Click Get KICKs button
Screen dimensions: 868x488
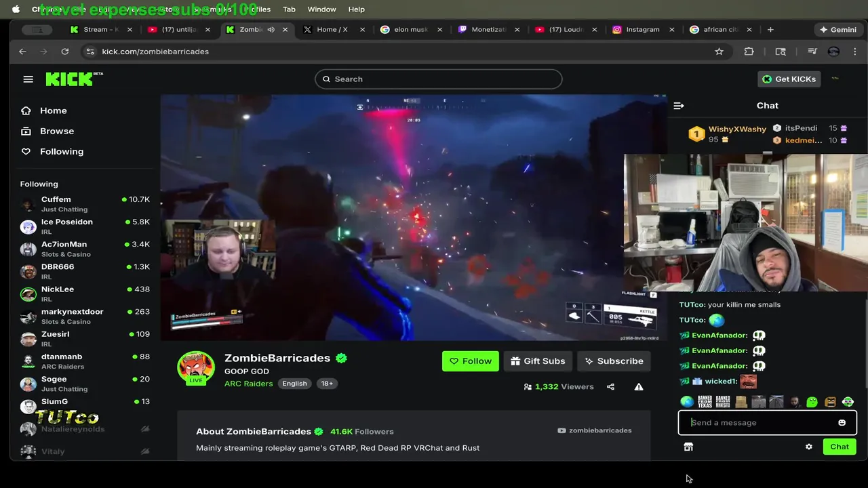789,79
